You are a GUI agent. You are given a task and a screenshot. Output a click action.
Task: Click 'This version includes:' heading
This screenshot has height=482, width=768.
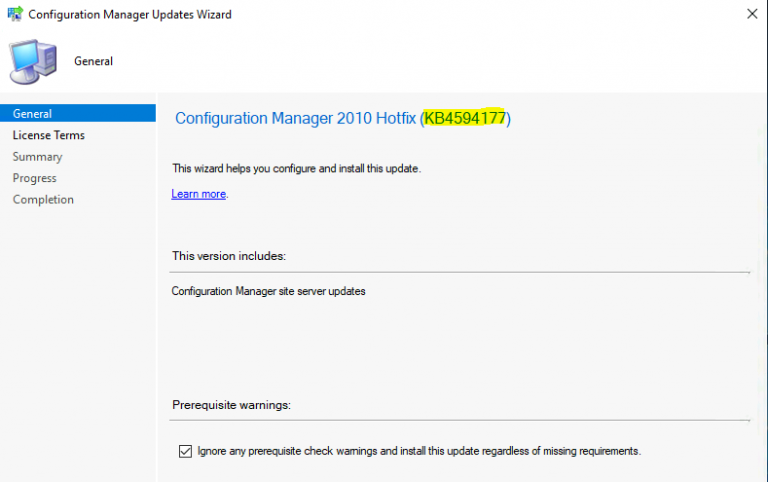[x=229, y=256]
